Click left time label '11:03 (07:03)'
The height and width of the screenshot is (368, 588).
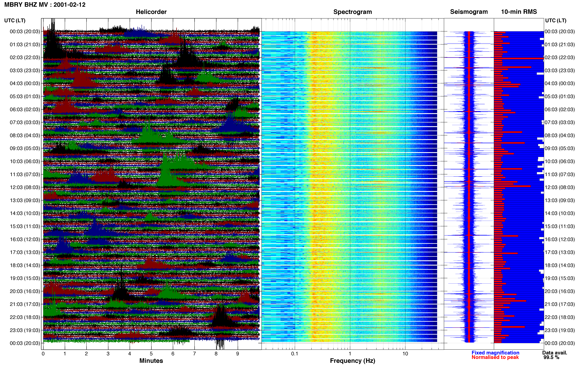pyautogui.click(x=25, y=174)
